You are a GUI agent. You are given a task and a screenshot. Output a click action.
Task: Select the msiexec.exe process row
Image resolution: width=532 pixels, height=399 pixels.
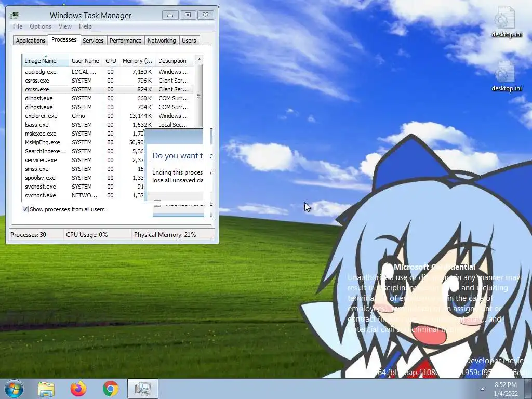click(83, 134)
